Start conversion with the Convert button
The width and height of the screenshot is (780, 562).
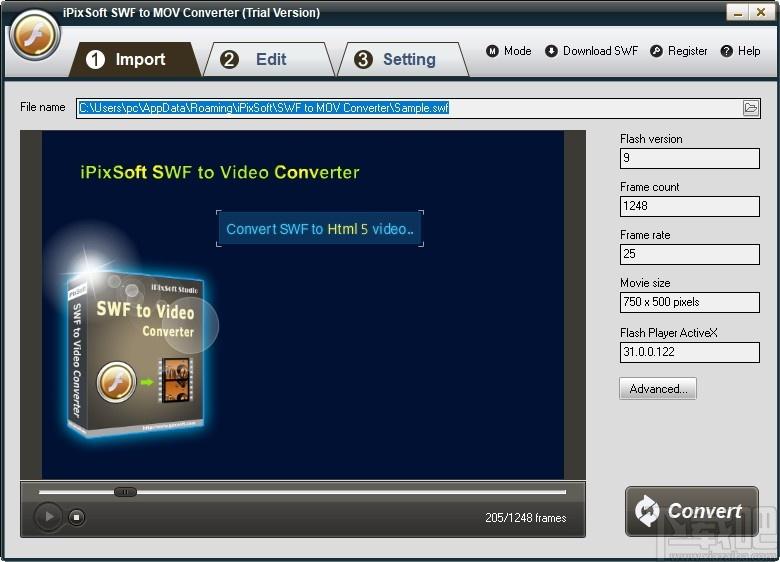(692, 511)
